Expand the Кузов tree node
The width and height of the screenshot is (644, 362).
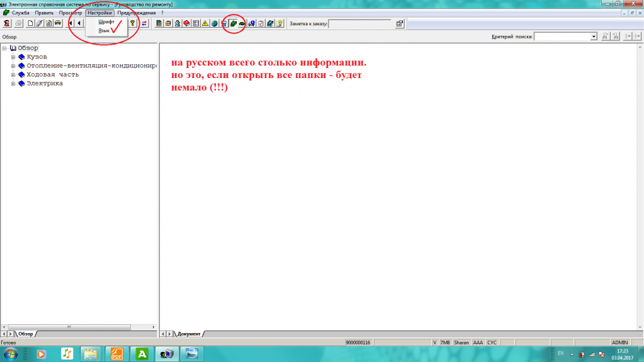click(x=13, y=57)
